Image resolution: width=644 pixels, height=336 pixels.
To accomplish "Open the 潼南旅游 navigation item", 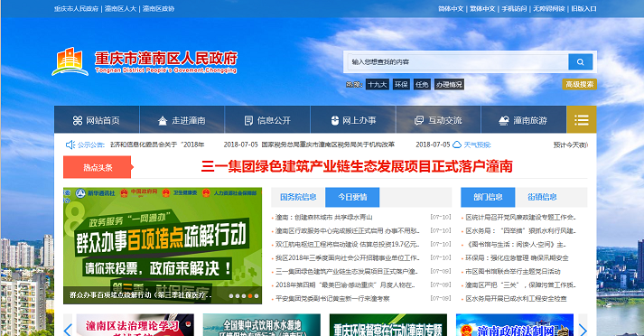I will pyautogui.click(x=524, y=119).
